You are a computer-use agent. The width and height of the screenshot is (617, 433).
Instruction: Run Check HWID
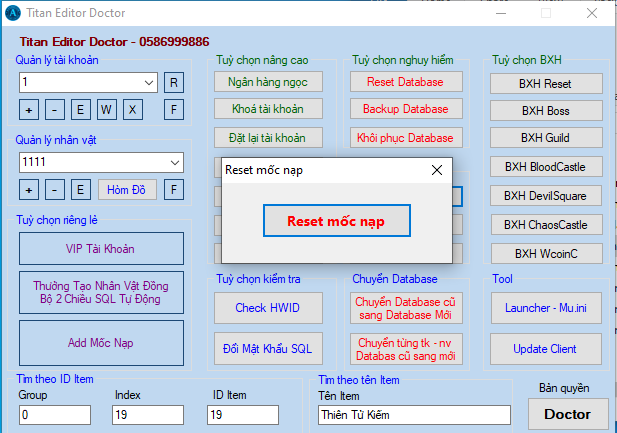[x=267, y=308]
